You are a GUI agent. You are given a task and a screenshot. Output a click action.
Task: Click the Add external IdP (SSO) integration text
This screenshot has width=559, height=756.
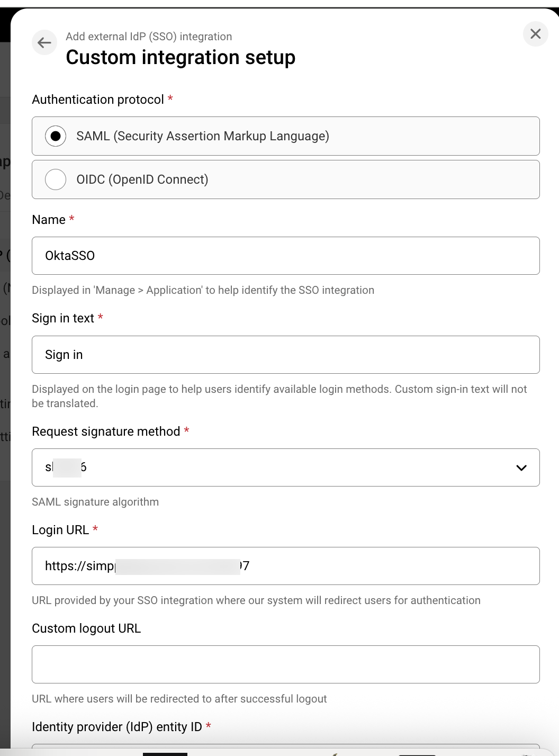click(149, 37)
